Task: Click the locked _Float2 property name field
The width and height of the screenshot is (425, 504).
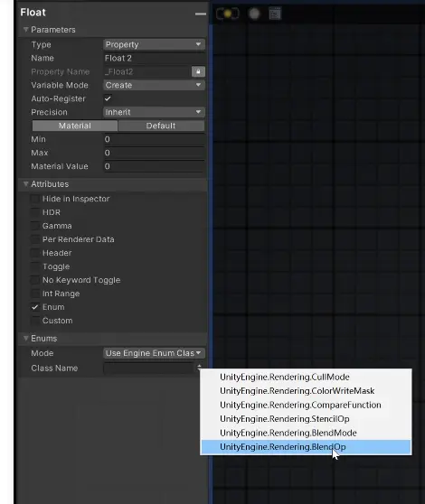Action: point(147,71)
